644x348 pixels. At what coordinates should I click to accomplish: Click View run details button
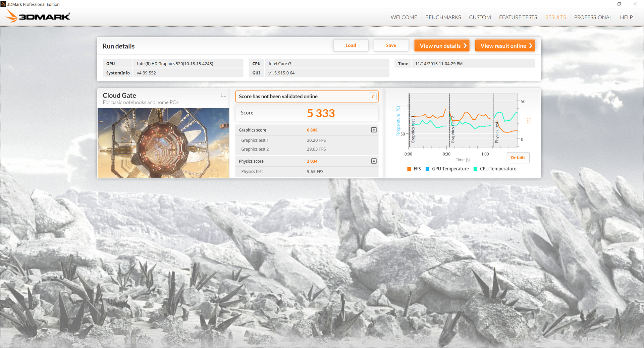pos(442,46)
